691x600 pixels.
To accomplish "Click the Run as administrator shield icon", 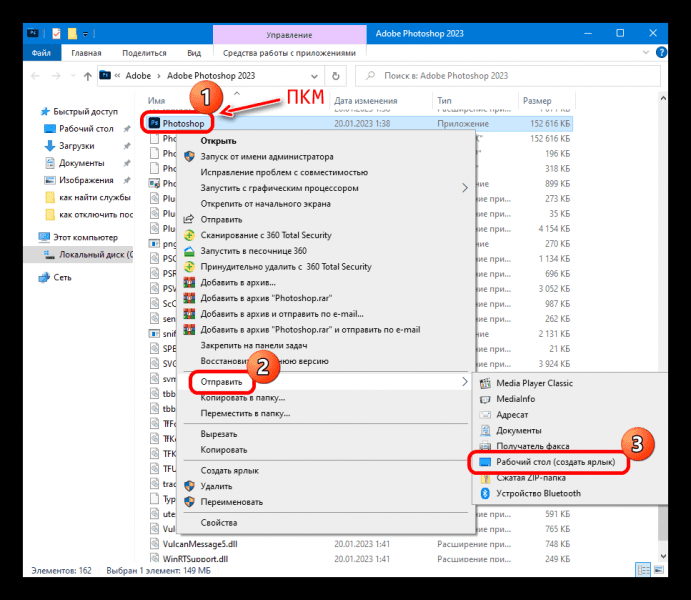I will [189, 157].
